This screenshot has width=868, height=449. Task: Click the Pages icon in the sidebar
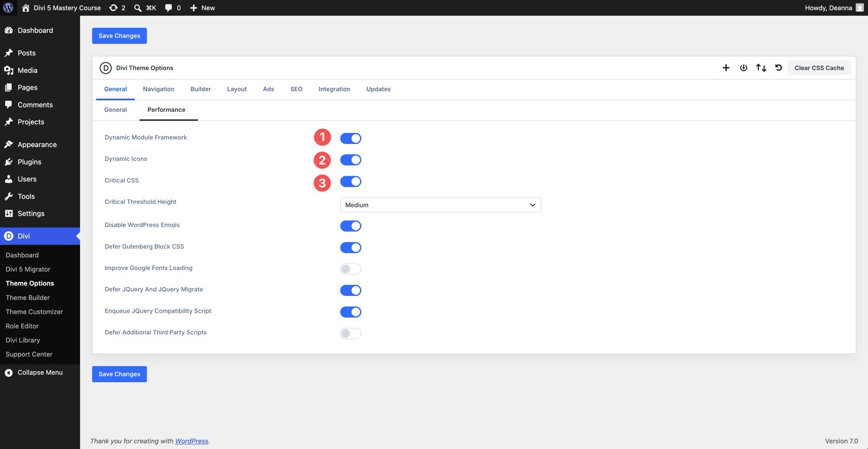click(x=9, y=88)
